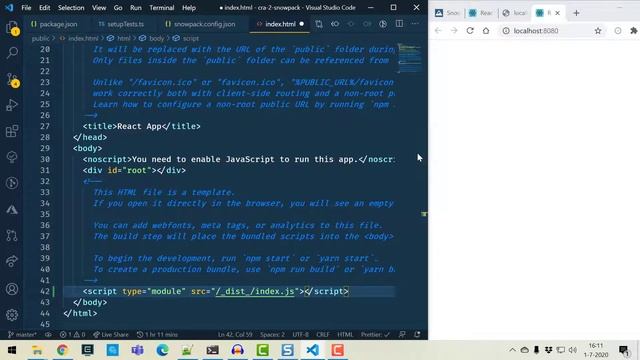Open the Edit menu

[x=44, y=8]
